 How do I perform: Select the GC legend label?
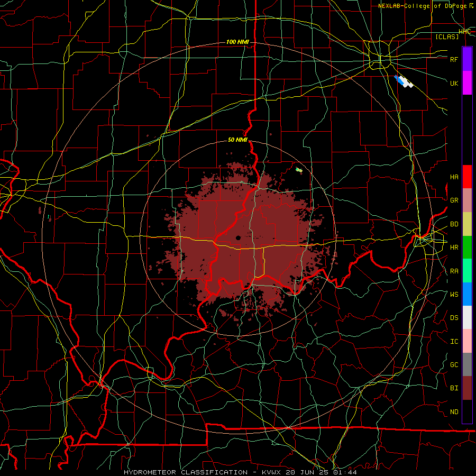[x=454, y=365]
